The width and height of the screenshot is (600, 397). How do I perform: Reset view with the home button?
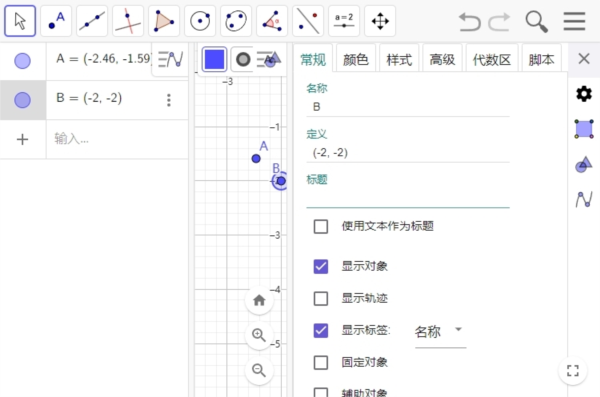[x=259, y=301]
